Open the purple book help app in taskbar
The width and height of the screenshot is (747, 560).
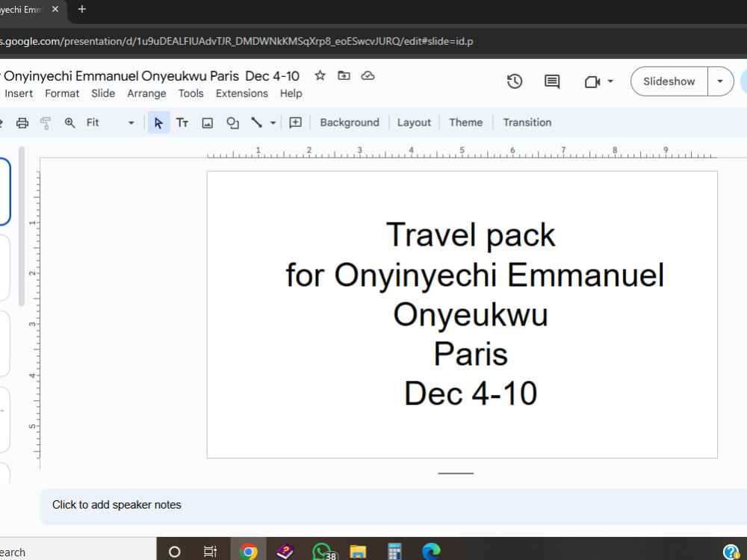(x=285, y=552)
